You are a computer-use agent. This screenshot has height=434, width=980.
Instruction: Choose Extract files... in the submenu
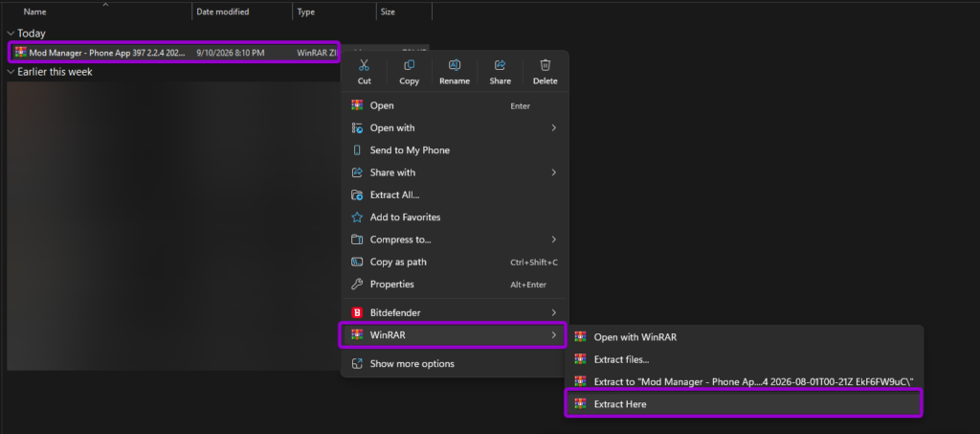[x=744, y=359]
